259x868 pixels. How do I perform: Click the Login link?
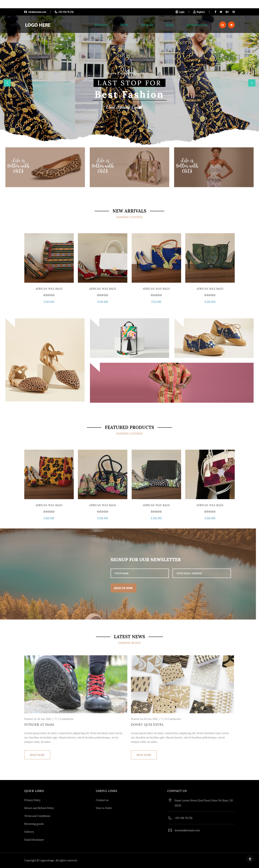coord(180,12)
